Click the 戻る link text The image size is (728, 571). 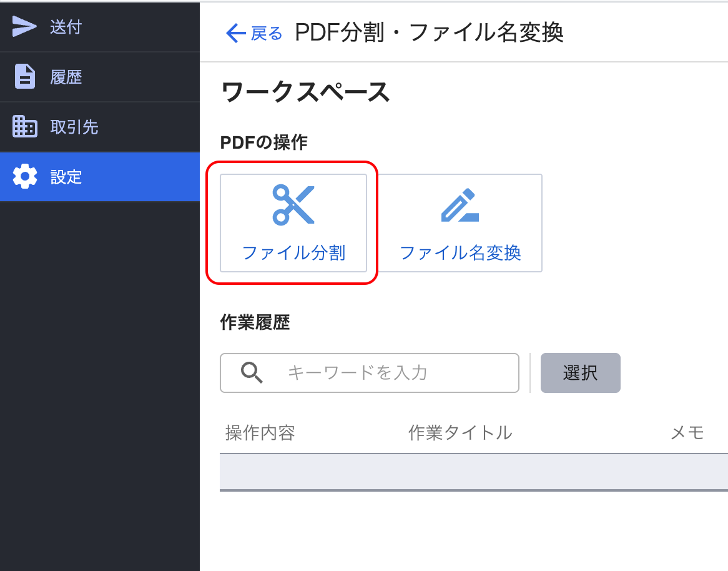[267, 33]
